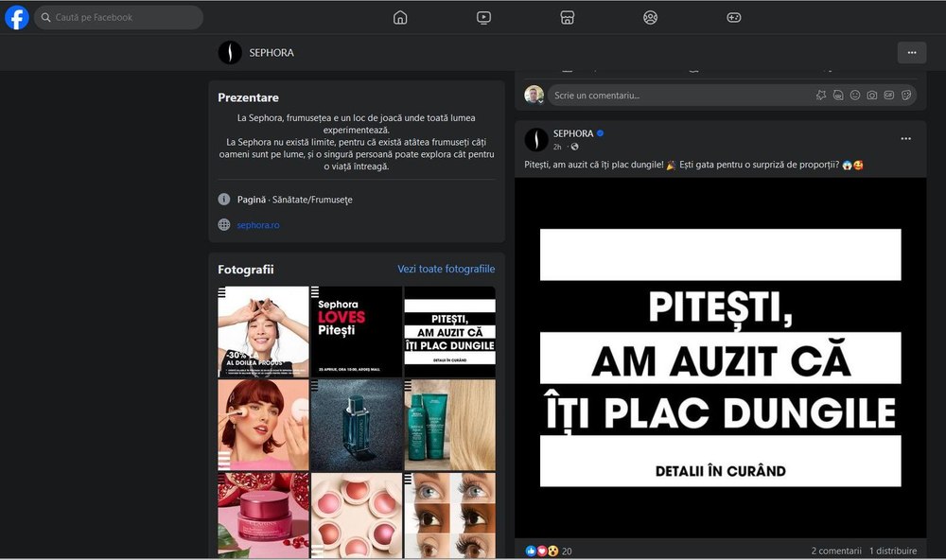The image size is (946, 560).
Task: Attach photo with camera icon in comment
Action: click(872, 96)
